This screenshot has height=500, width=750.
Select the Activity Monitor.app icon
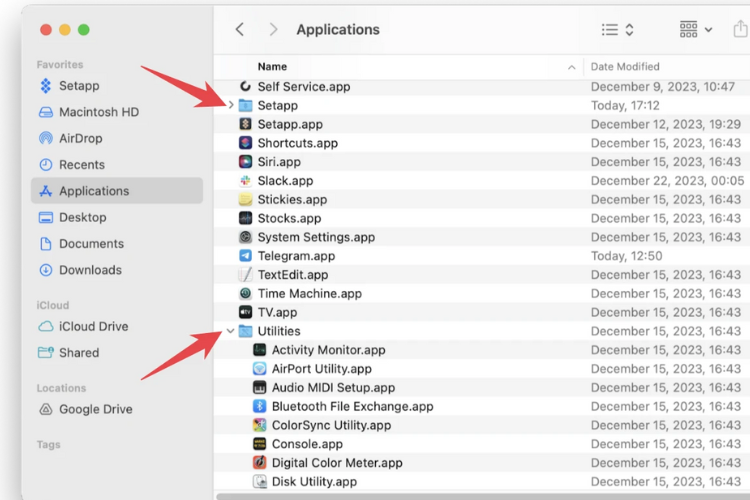pos(259,350)
